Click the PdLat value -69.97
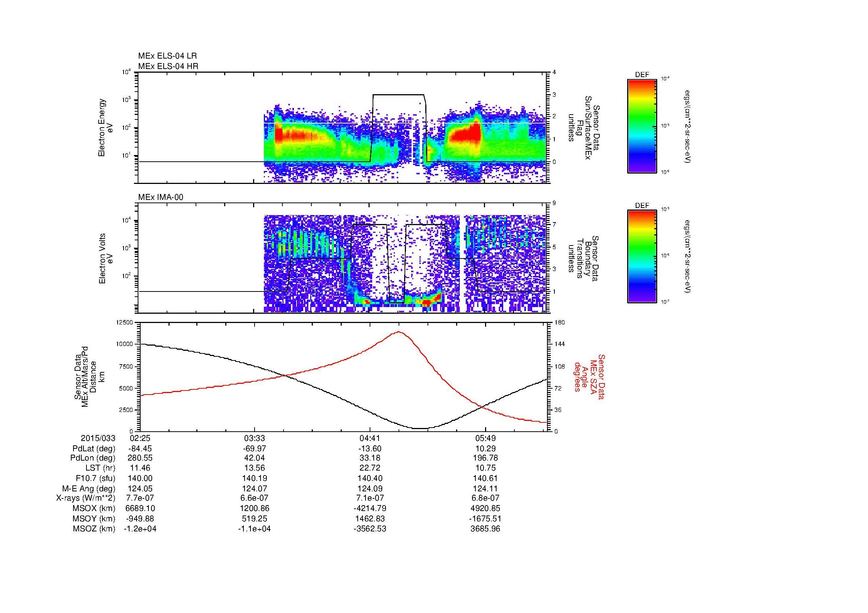 click(x=255, y=449)
